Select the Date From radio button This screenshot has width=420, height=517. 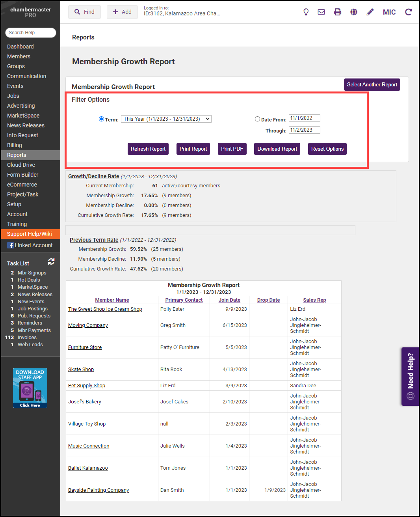(257, 119)
